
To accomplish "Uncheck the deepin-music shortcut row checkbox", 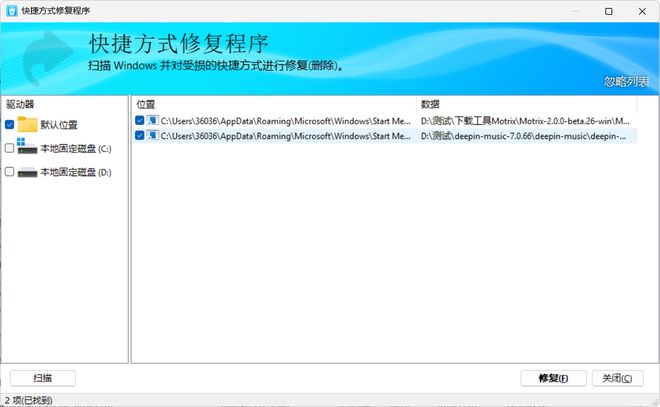I will click(x=140, y=136).
